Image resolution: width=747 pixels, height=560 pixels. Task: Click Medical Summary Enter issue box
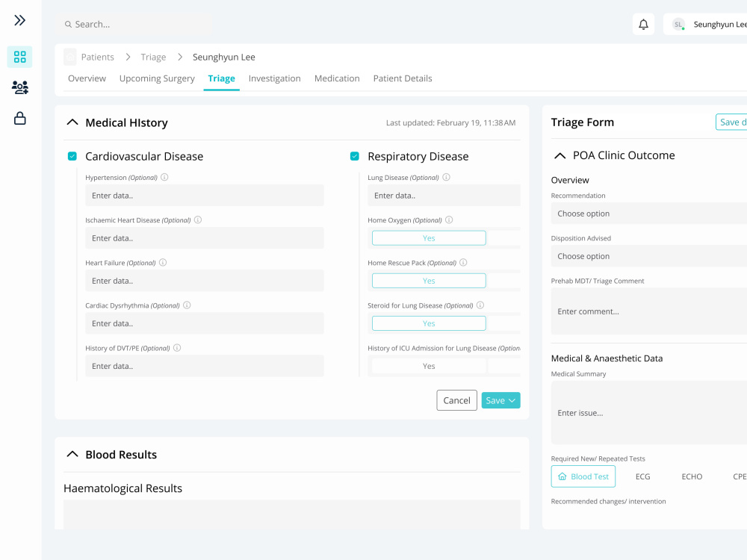click(x=649, y=413)
